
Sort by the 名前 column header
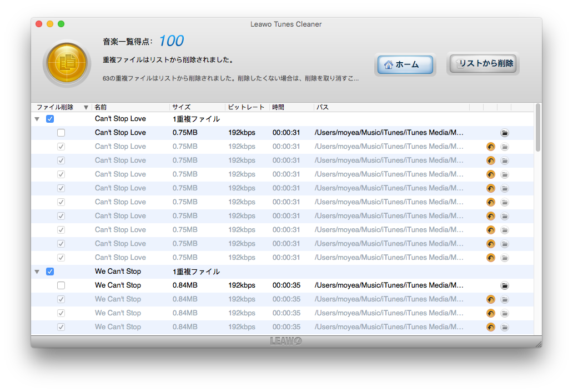click(130, 107)
